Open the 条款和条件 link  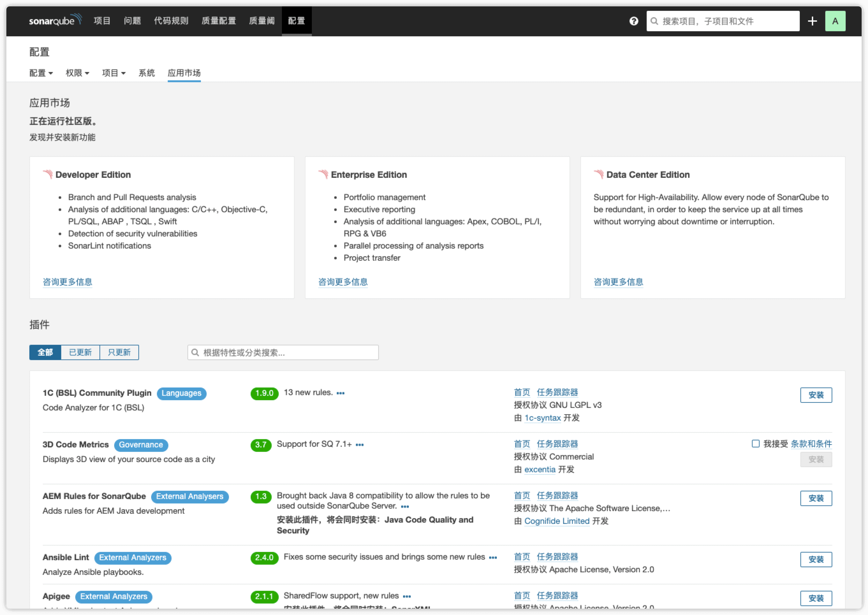(x=811, y=444)
